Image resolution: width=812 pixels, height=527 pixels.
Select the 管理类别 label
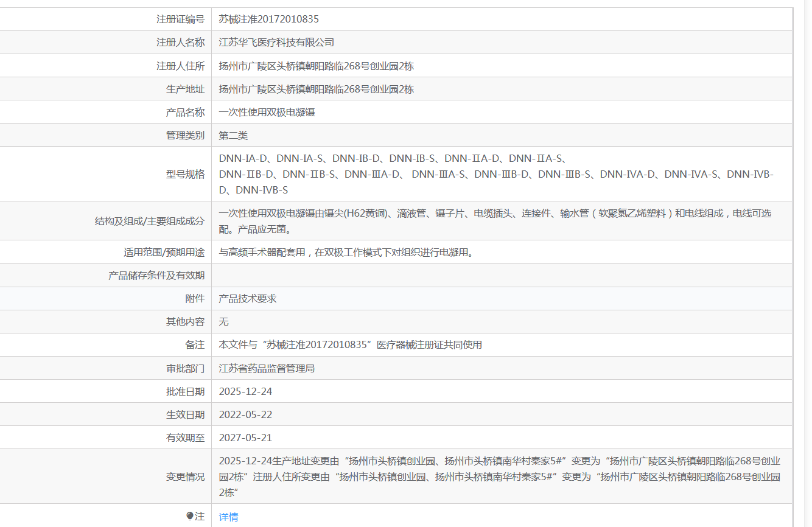pyautogui.click(x=185, y=135)
